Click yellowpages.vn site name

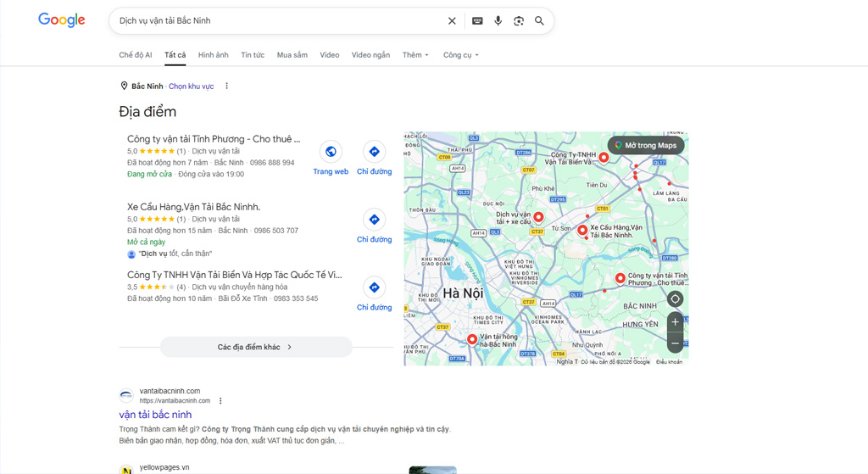164,467
